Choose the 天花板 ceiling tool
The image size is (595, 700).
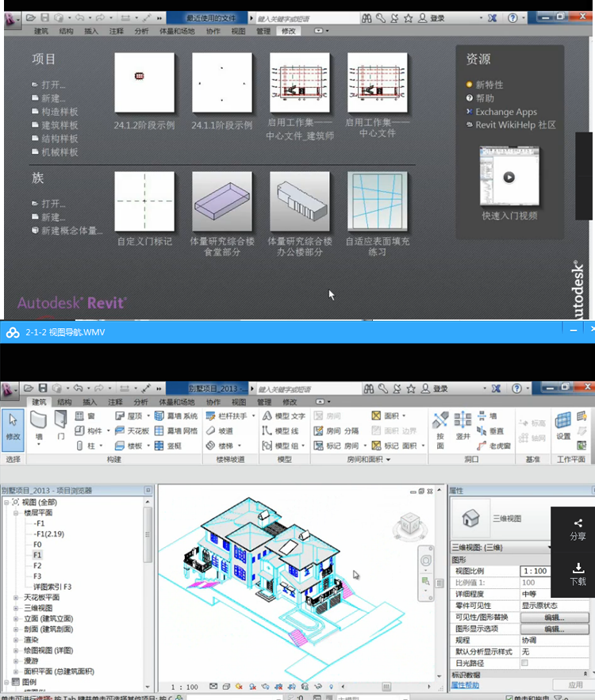[132, 430]
